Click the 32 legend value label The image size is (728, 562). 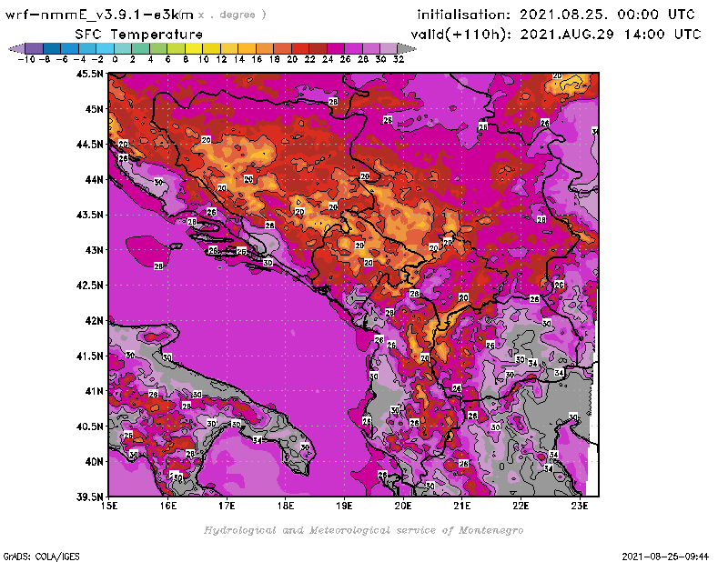399,59
